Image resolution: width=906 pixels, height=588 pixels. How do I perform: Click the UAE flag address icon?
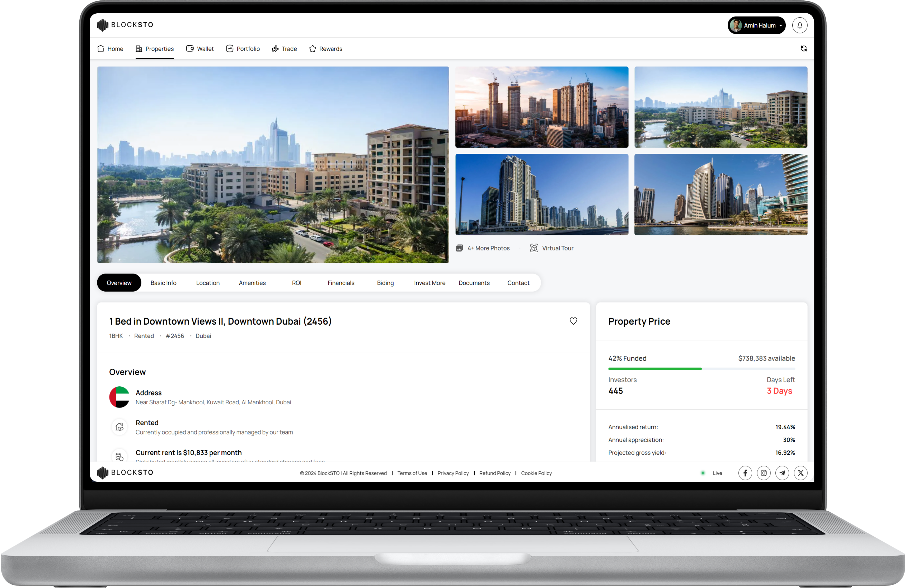[x=119, y=397]
